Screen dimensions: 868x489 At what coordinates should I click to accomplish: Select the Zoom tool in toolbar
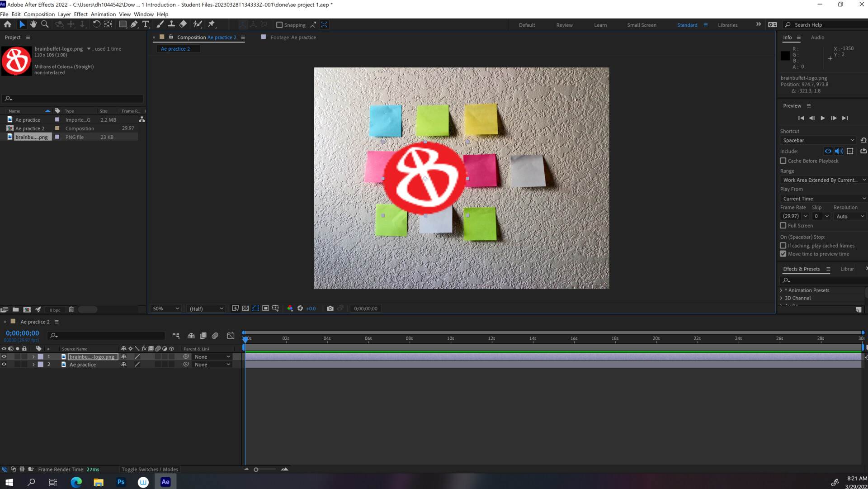pyautogui.click(x=45, y=24)
